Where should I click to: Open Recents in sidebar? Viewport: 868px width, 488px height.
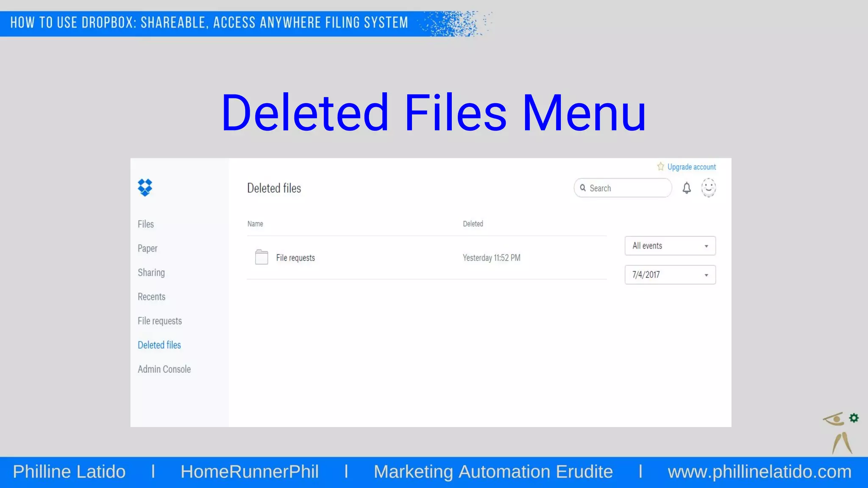pos(151,297)
